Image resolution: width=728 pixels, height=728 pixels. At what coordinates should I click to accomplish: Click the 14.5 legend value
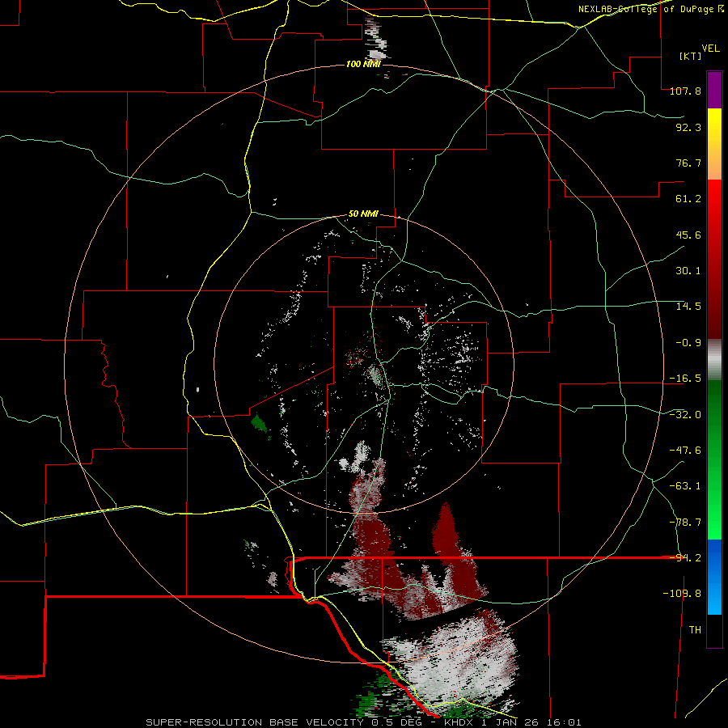pyautogui.click(x=688, y=307)
